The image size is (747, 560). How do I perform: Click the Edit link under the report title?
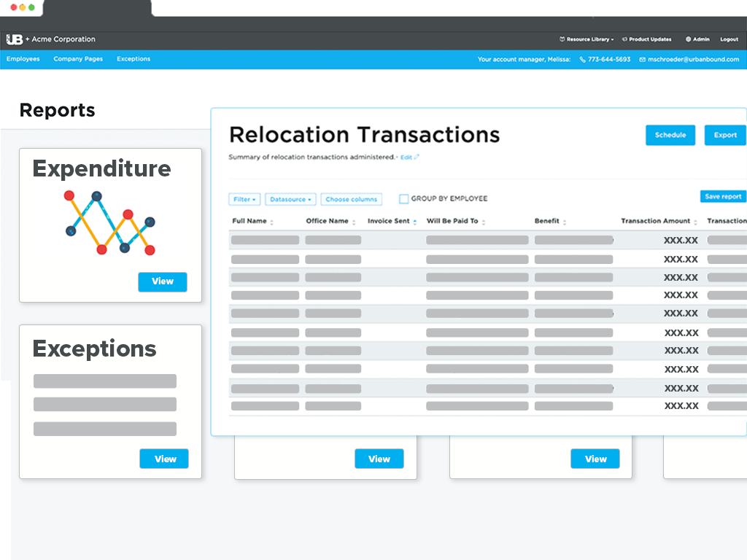pyautogui.click(x=407, y=157)
